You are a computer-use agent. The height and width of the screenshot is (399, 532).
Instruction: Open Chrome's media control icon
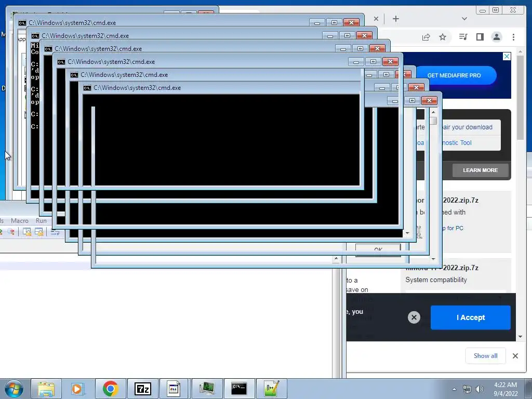click(x=463, y=37)
